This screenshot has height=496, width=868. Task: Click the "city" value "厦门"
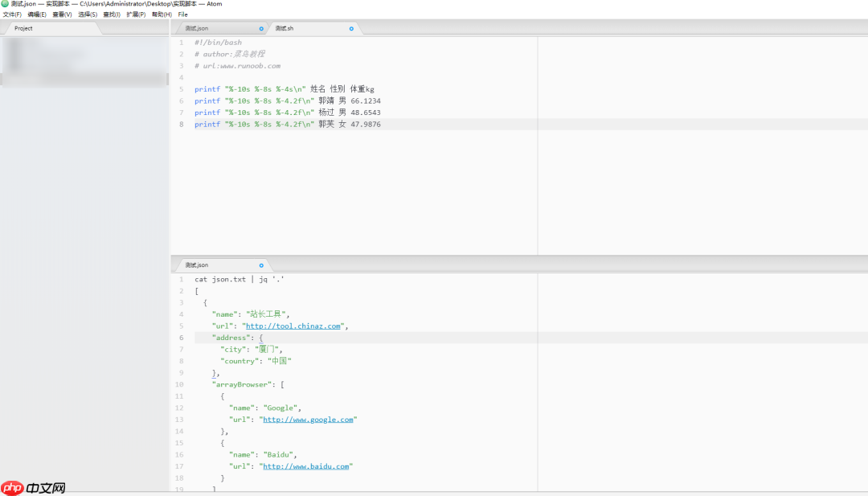coord(268,350)
